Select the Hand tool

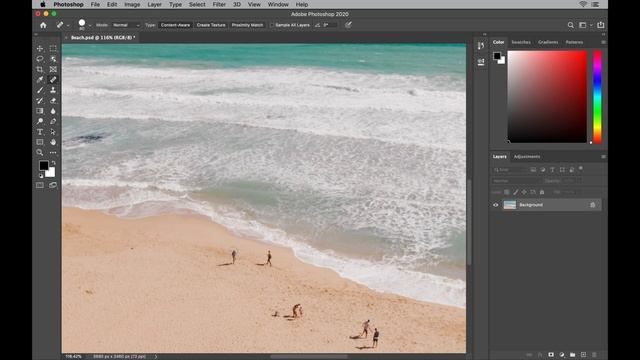tap(53, 142)
